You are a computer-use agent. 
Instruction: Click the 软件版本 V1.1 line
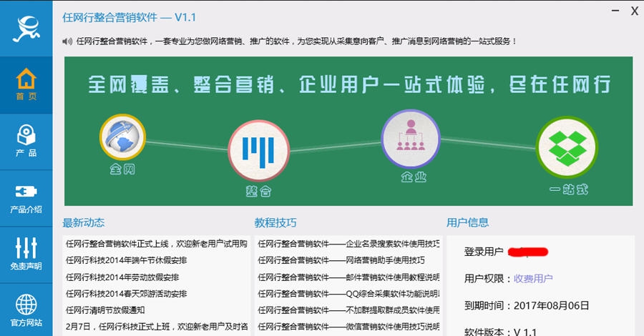pos(500,332)
